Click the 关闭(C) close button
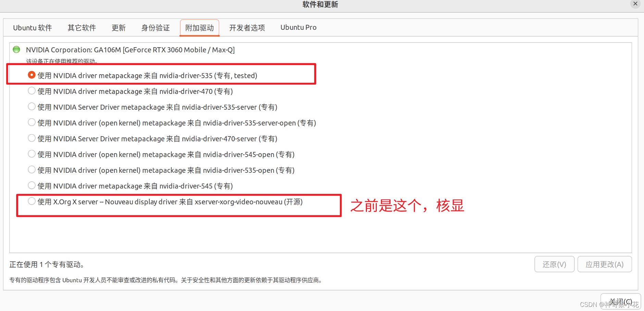Image resolution: width=644 pixels, height=311 pixels. click(620, 302)
